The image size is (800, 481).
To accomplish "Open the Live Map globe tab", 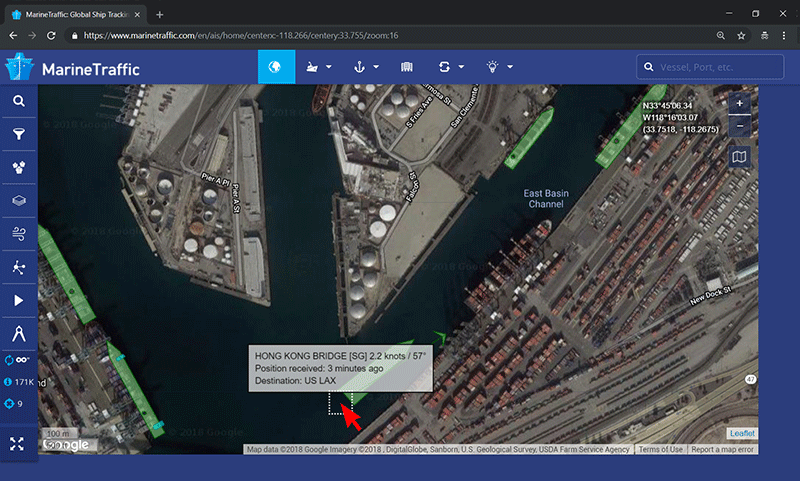I will point(276,67).
